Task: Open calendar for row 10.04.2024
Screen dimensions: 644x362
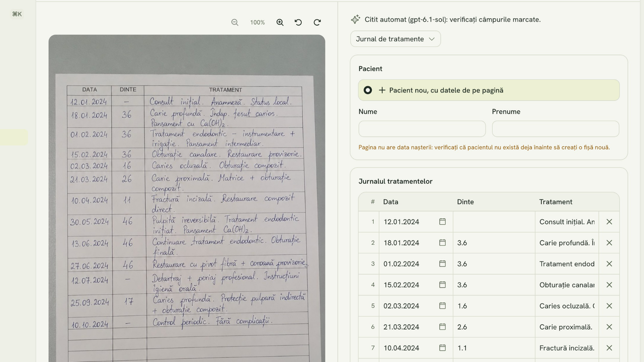Action: 442,348
